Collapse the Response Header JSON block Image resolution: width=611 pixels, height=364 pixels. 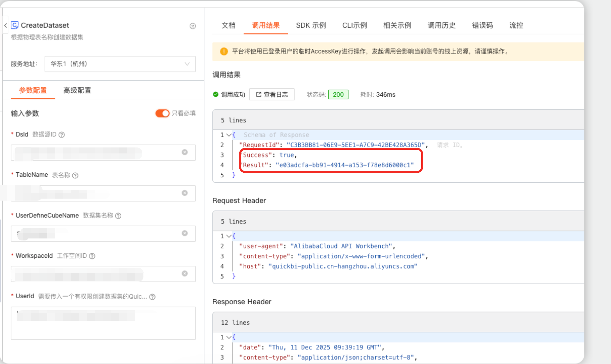click(229, 337)
